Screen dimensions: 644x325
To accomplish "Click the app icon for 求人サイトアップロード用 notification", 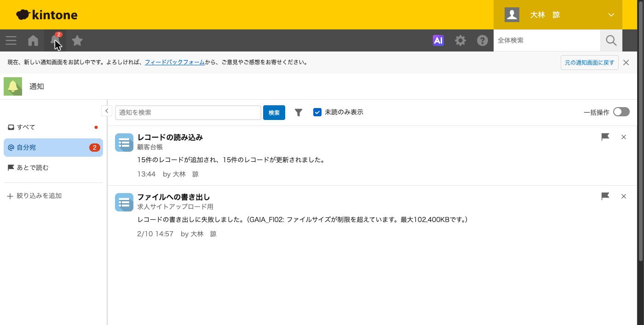I will pos(124,202).
